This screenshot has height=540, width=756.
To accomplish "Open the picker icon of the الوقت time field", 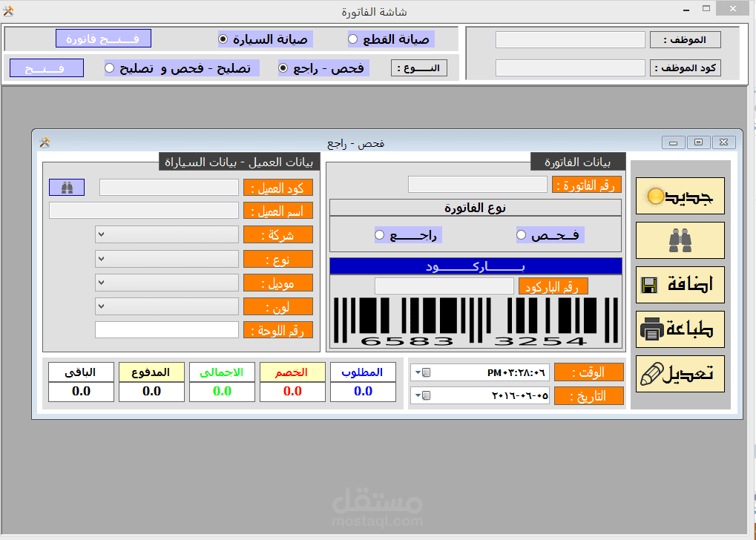I will [426, 372].
